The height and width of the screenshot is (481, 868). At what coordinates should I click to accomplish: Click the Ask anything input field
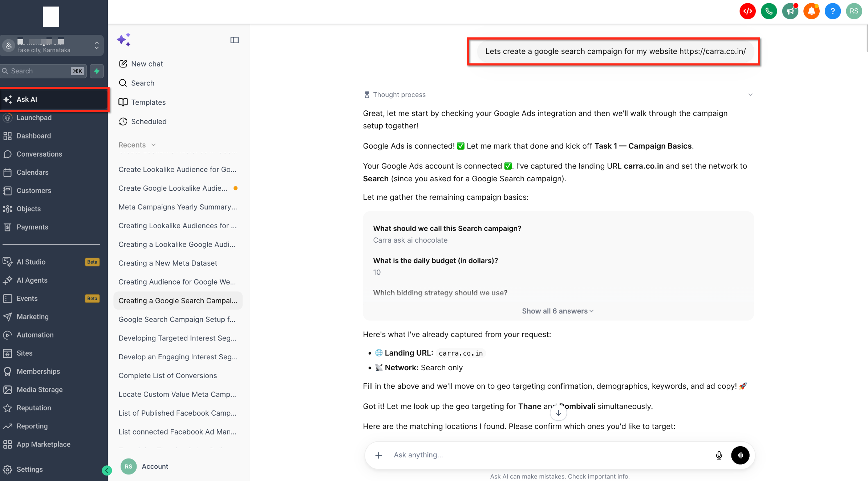pos(550,455)
